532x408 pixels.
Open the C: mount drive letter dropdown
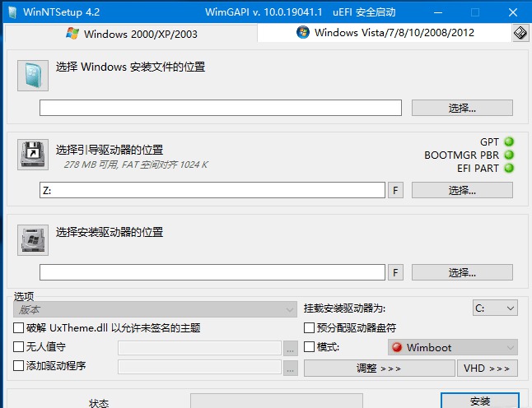pyautogui.click(x=495, y=308)
